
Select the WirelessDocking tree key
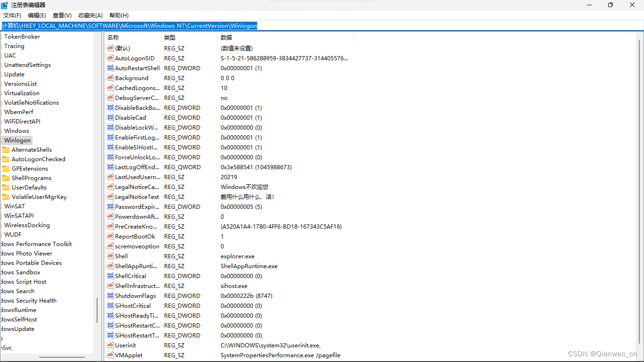tap(27, 225)
